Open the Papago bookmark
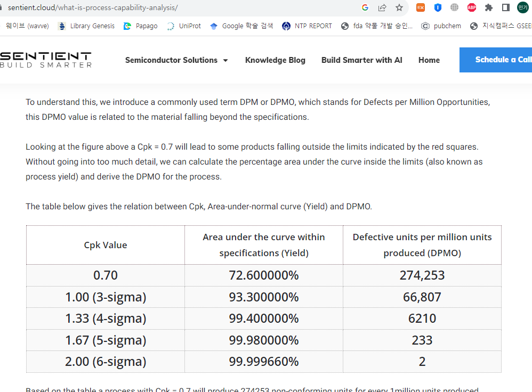The width and height of the screenshot is (532, 392). (140, 26)
